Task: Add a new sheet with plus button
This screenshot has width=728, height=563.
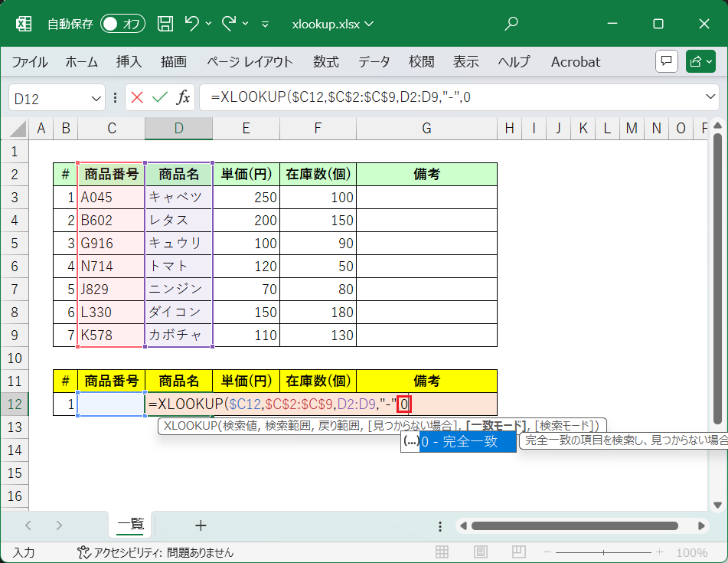Action: (201, 525)
